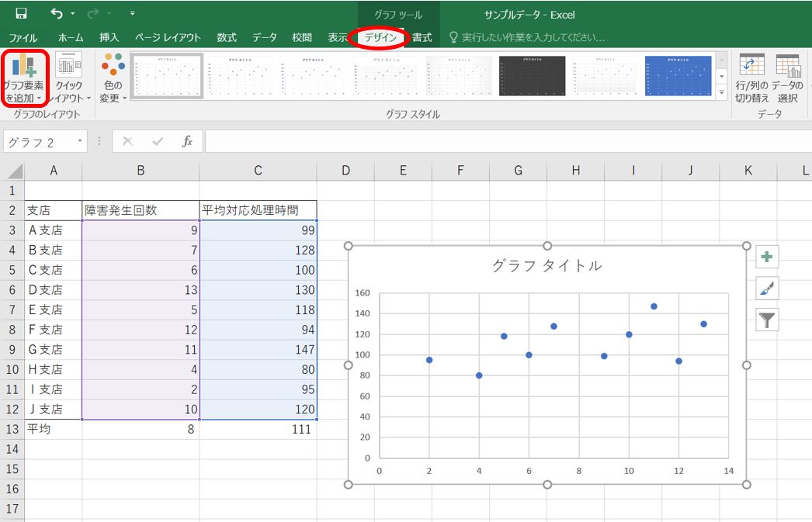Apply the dark black chart style
This screenshot has width=812, height=522.
pos(532,75)
